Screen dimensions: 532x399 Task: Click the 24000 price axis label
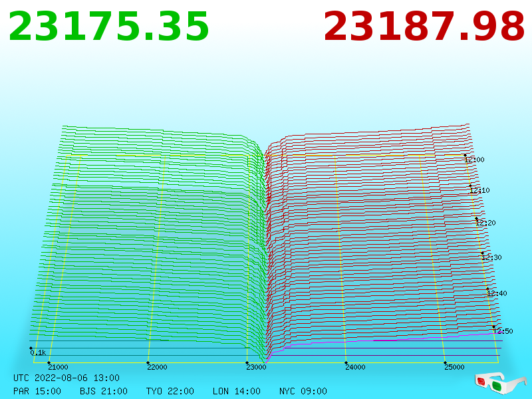coord(355,367)
